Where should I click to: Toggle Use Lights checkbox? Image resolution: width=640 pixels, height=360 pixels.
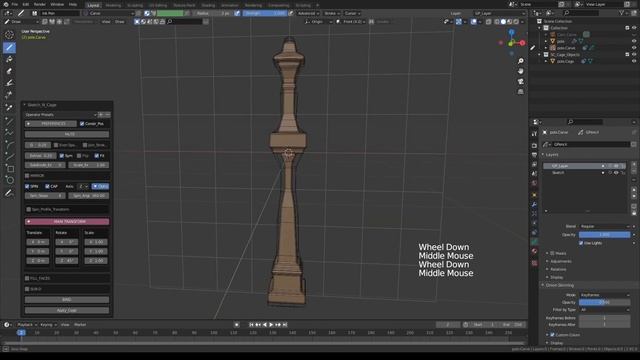[x=581, y=243]
